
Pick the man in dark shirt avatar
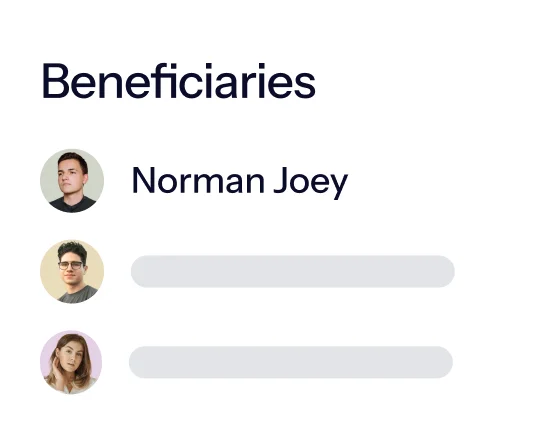tap(72, 181)
